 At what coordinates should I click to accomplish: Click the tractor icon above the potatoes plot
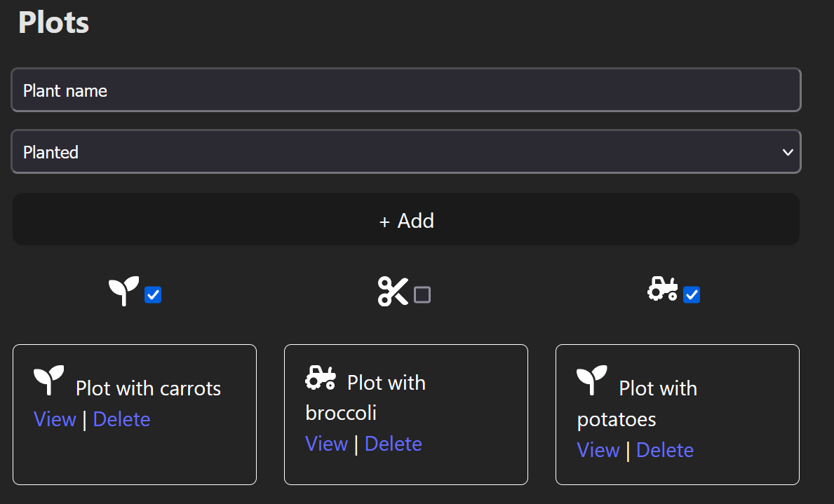coord(662,290)
